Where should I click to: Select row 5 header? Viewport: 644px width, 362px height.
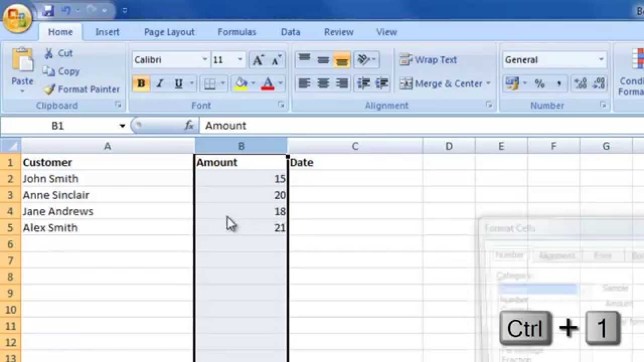[x=10, y=228]
